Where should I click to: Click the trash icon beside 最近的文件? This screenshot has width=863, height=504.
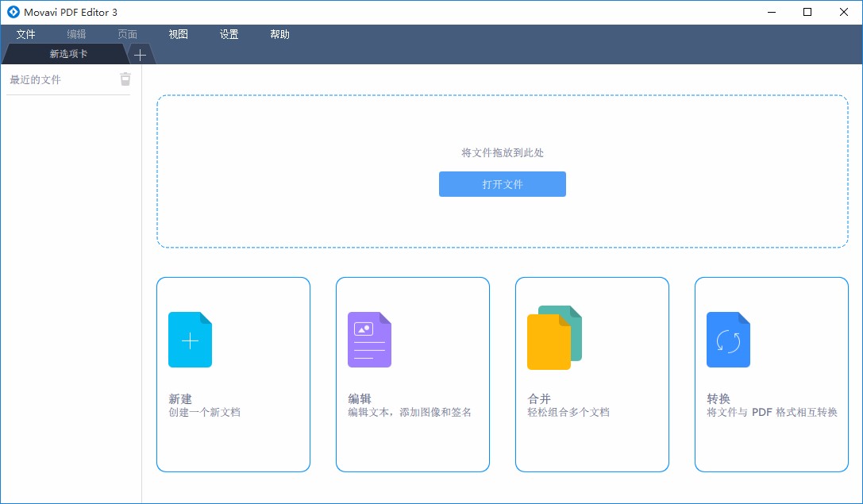click(125, 79)
